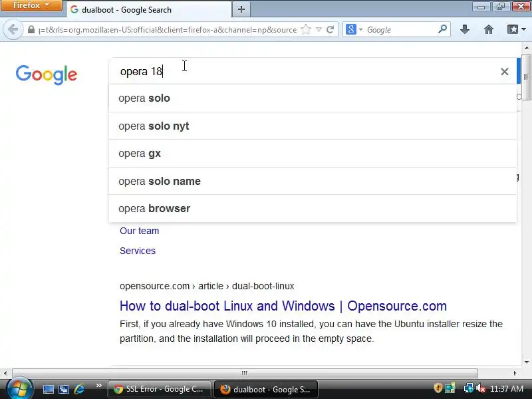Viewport: 532px width, 399px height.
Task: Click the opensource.com breadcrumb URL
Action: (207, 286)
